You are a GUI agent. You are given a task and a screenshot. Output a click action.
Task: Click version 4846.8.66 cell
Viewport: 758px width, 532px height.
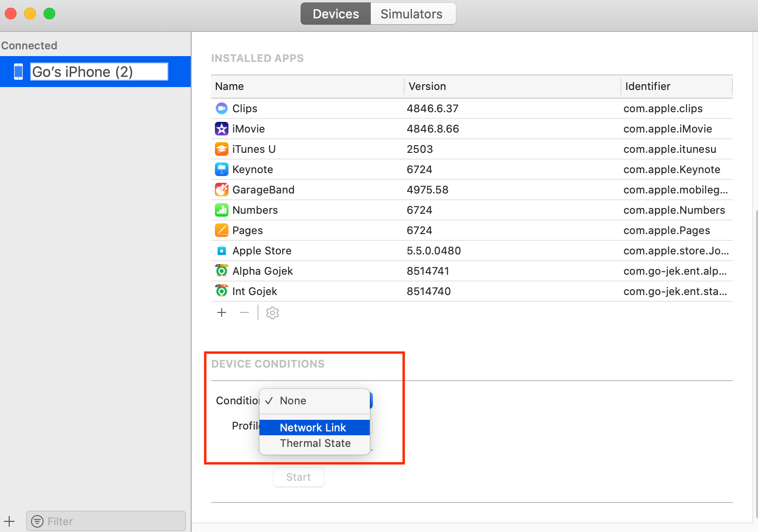click(433, 129)
